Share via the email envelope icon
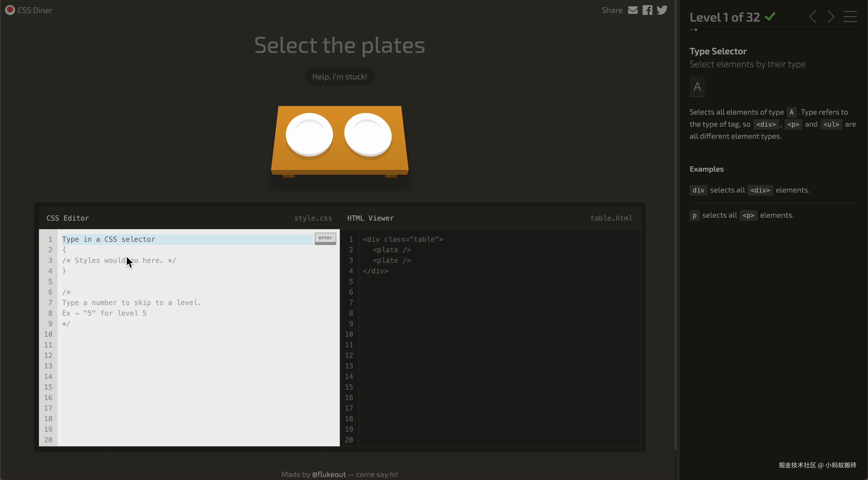This screenshot has width=868, height=480. coord(632,10)
